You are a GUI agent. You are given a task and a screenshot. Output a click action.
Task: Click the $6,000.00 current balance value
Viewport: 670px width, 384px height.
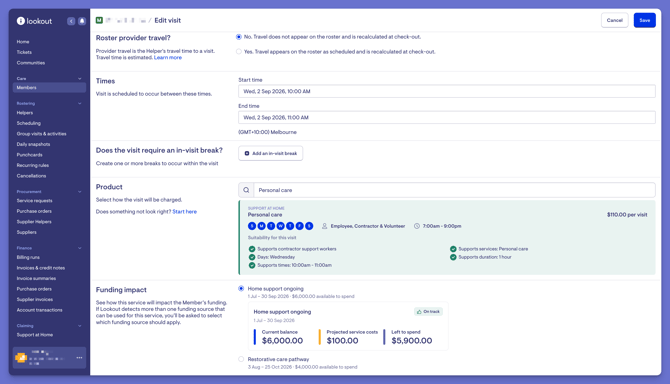(x=282, y=341)
